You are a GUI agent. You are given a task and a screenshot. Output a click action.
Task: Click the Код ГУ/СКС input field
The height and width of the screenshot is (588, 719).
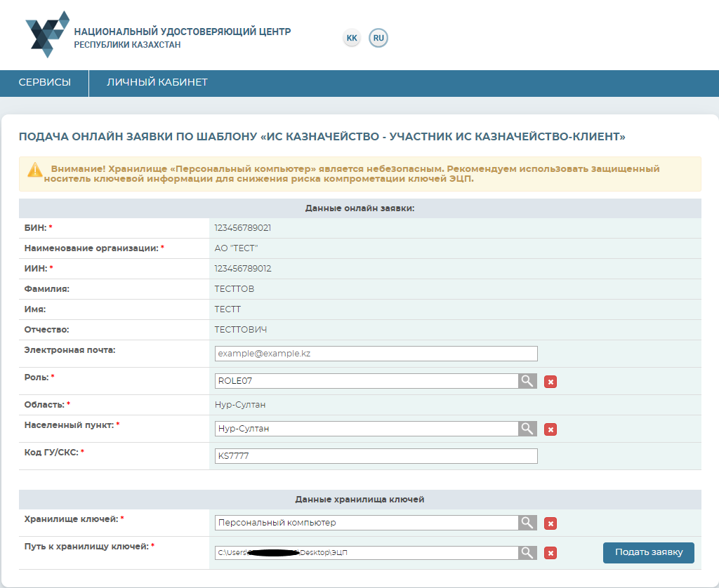point(376,456)
